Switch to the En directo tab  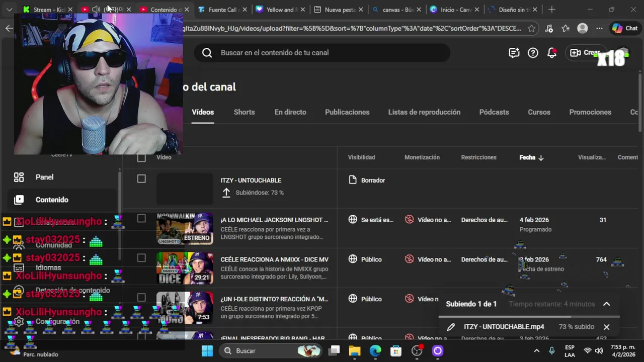290,112
